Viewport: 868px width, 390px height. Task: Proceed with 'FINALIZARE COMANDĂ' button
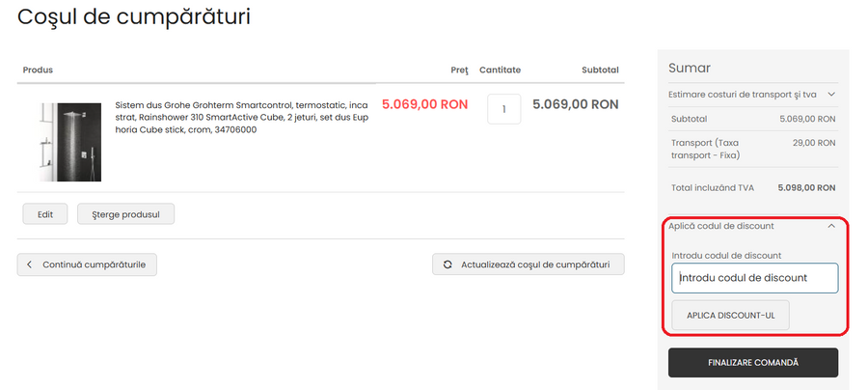pos(753,362)
